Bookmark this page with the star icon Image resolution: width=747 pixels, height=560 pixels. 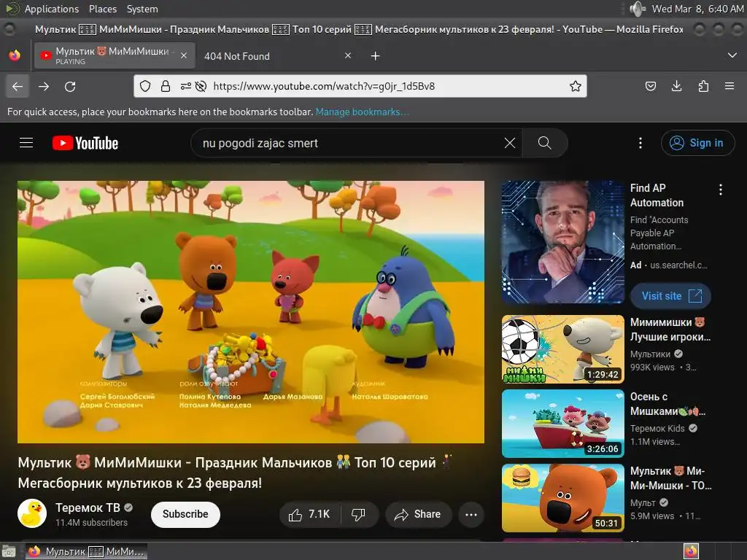click(576, 86)
